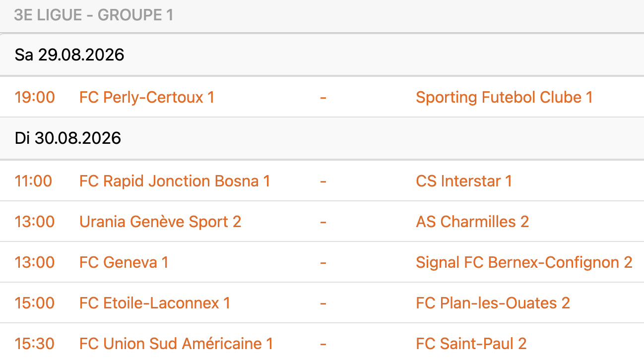Open CS Interstar 1 team link
644x359 pixels.
click(464, 181)
